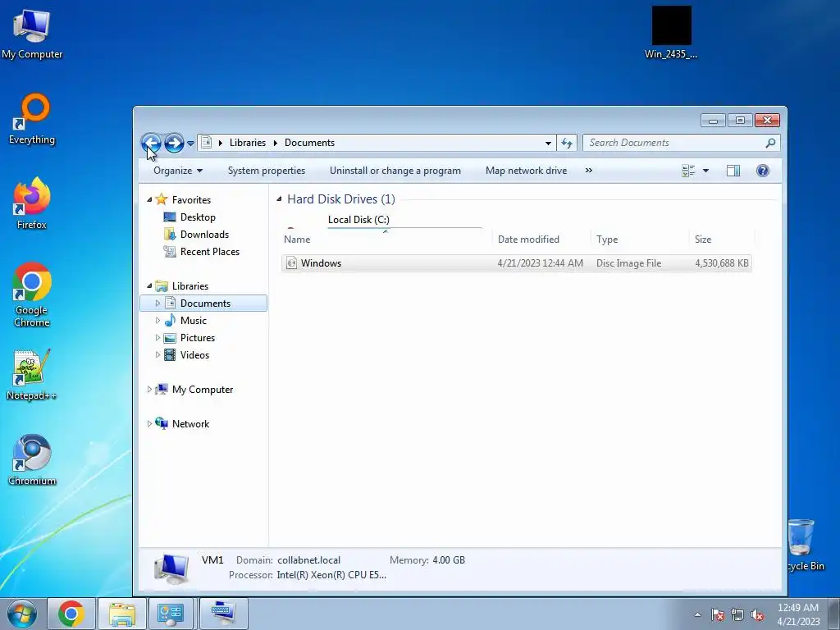The width and height of the screenshot is (840, 630).
Task: Open the Recycle Bin icon
Action: pos(802,545)
